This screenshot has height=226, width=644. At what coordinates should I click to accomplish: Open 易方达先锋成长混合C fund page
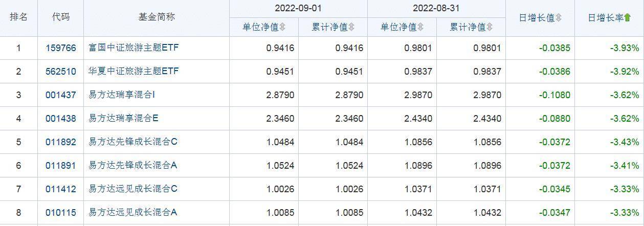coord(133,142)
